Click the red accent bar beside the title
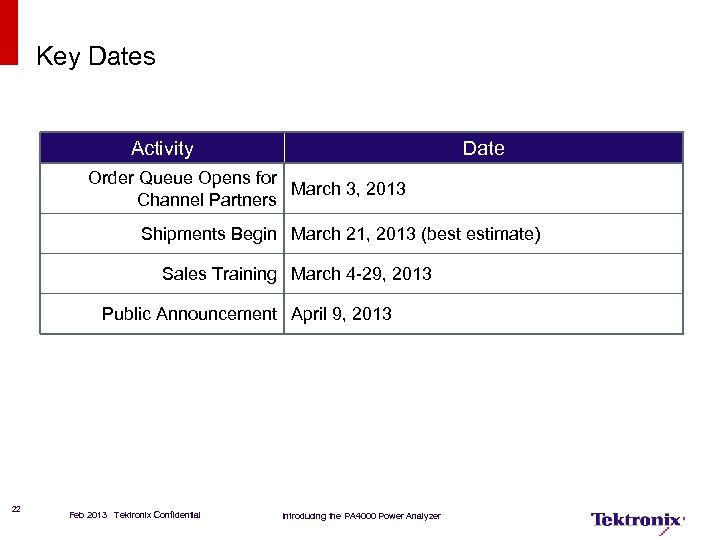 pyautogui.click(x=9, y=30)
